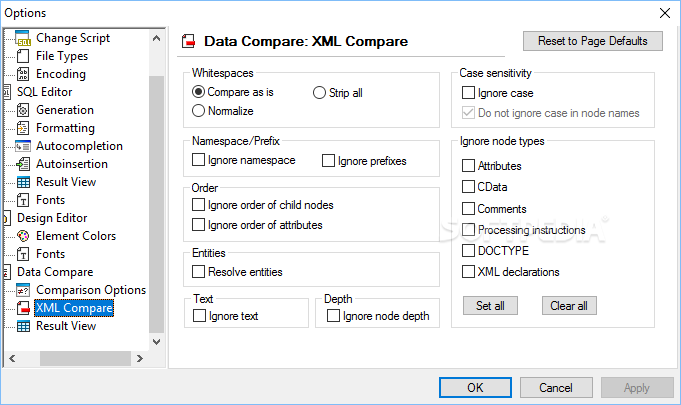Check Ignore order of child nodes
This screenshot has height=405, width=681.
tap(198, 205)
